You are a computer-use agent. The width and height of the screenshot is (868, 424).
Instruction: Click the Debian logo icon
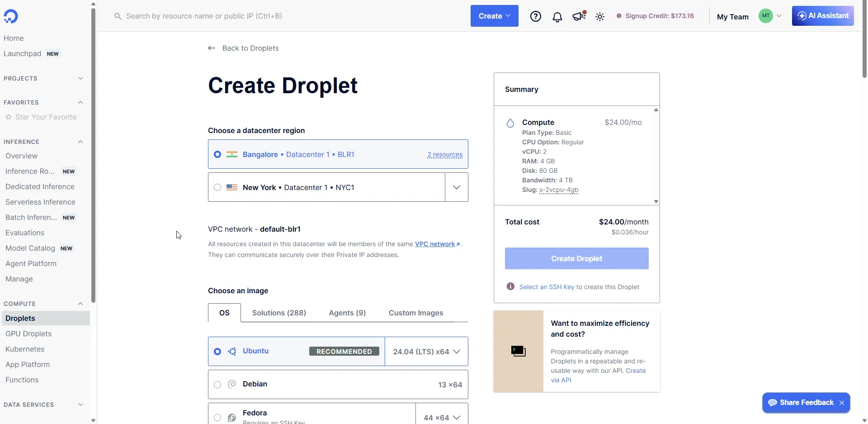click(232, 384)
